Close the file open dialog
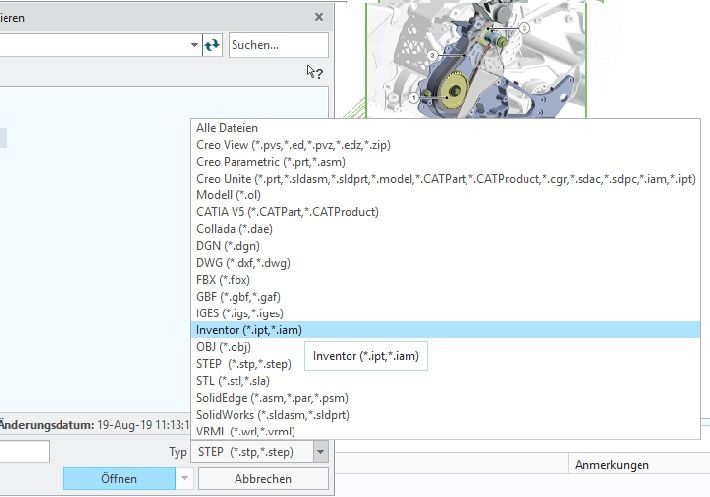Image resolution: width=710 pixels, height=497 pixels. [319, 17]
